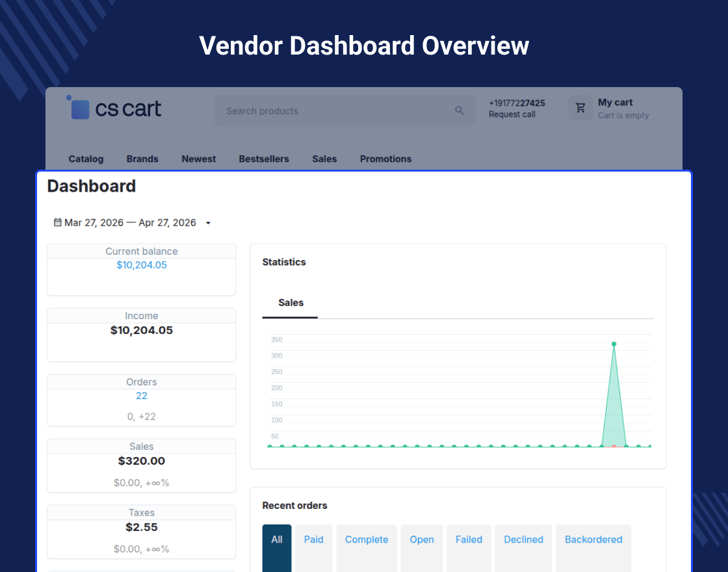This screenshot has height=572, width=728.
Task: Click the Statistics section title
Action: point(284,262)
